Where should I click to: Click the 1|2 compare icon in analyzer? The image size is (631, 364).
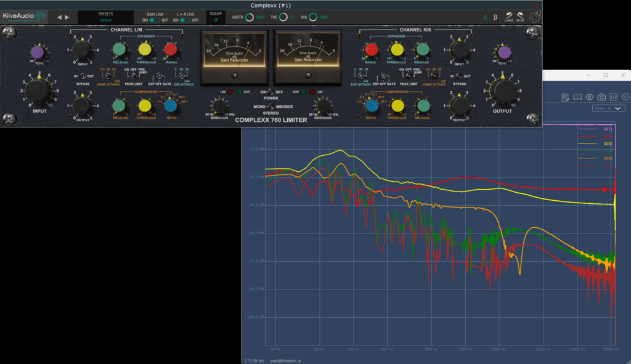614,97
